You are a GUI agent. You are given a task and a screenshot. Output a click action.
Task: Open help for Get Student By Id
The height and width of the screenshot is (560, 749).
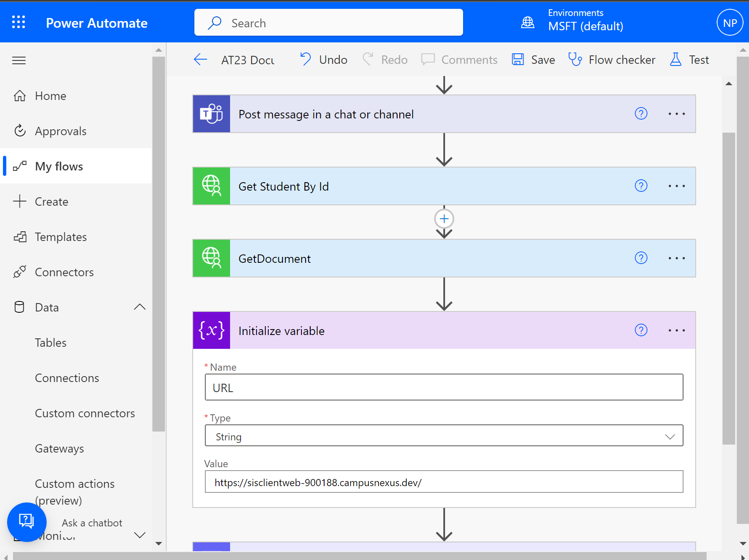[x=641, y=186]
